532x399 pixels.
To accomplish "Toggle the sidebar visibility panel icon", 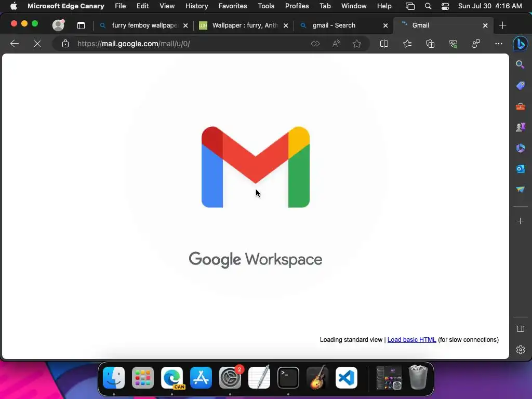I will [x=520, y=329].
